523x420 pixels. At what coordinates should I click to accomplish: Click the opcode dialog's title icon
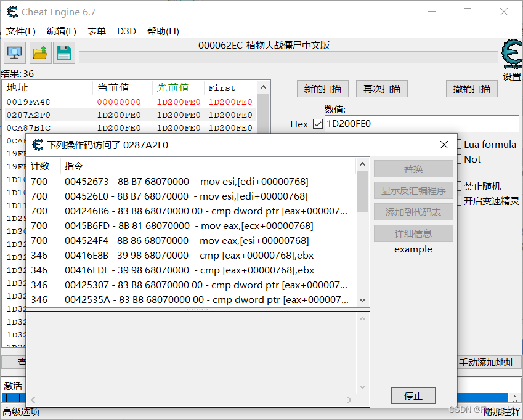(x=38, y=145)
